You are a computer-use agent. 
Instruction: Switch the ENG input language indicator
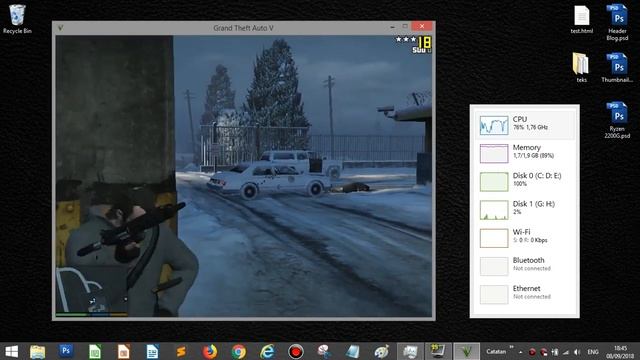click(593, 352)
